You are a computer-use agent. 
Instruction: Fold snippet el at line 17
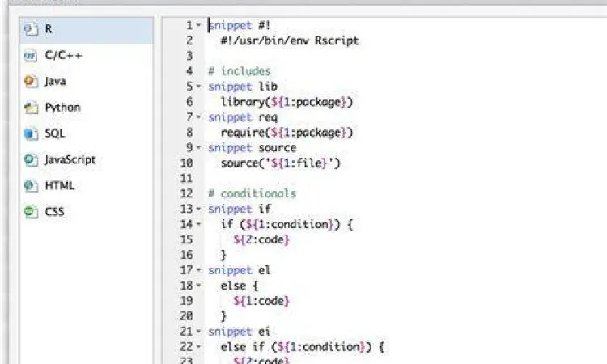pyautogui.click(x=198, y=270)
